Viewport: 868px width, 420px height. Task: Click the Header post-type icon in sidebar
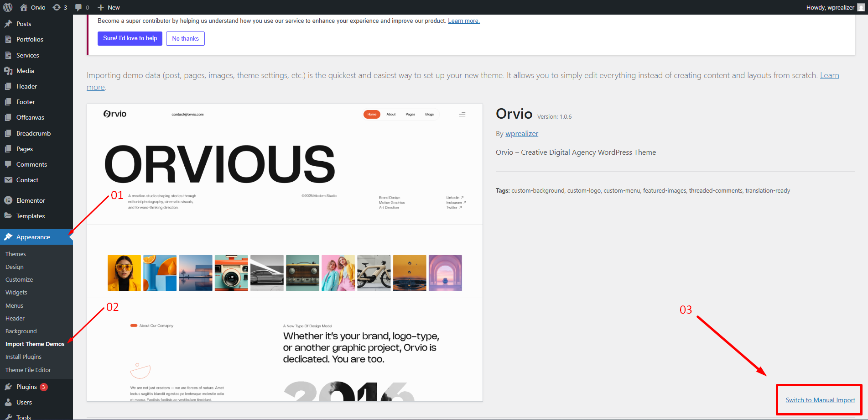click(8, 86)
